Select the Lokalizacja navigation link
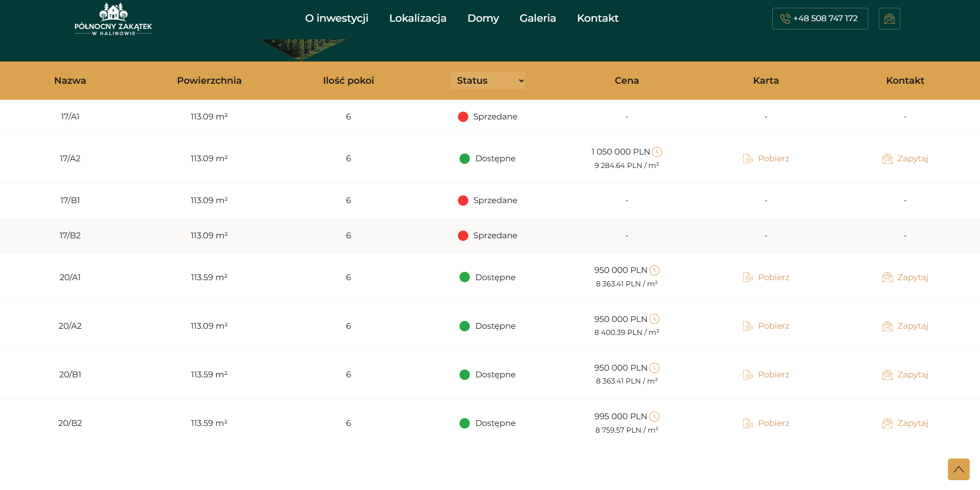Screen dimensions: 980x490 tap(418, 18)
